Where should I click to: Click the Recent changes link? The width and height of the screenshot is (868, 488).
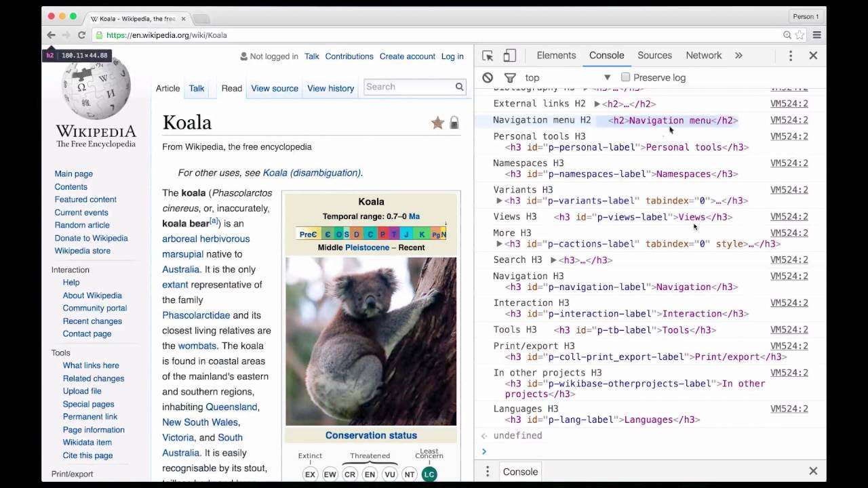point(92,321)
